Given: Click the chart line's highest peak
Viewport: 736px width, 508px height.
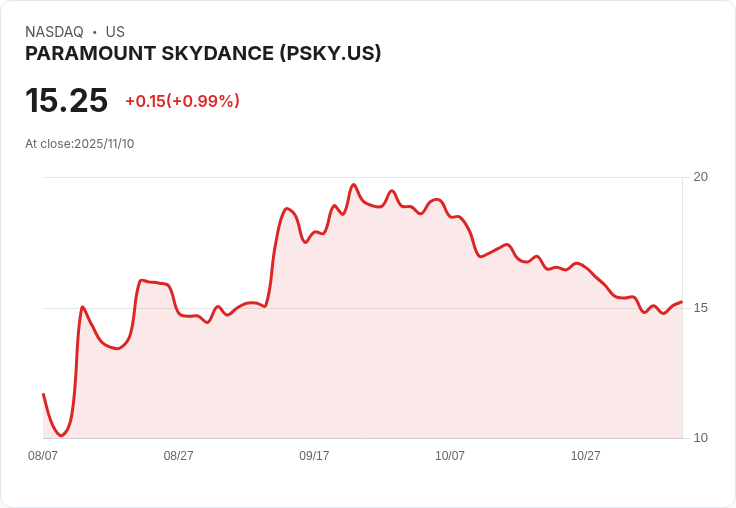Looking at the screenshot, I should click(353, 185).
